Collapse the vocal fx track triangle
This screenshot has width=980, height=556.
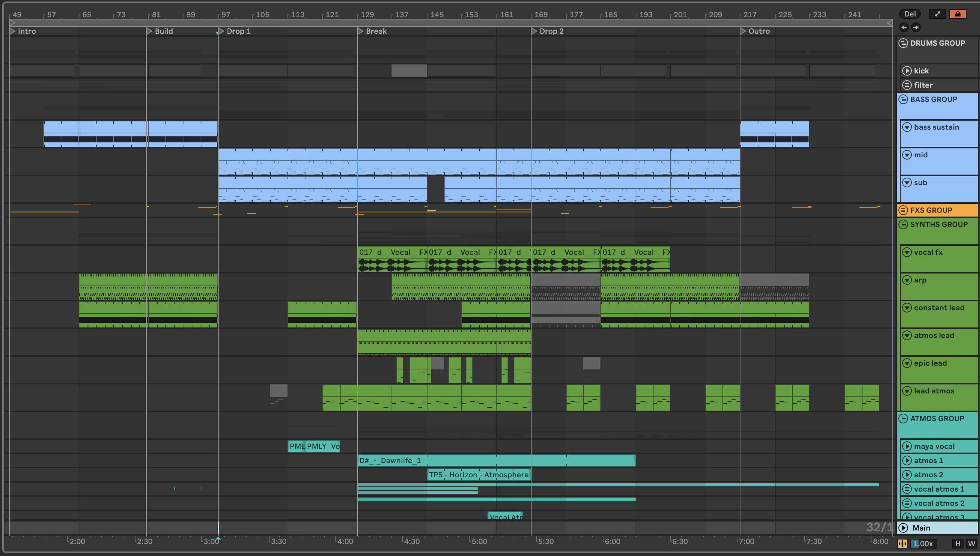pos(907,253)
